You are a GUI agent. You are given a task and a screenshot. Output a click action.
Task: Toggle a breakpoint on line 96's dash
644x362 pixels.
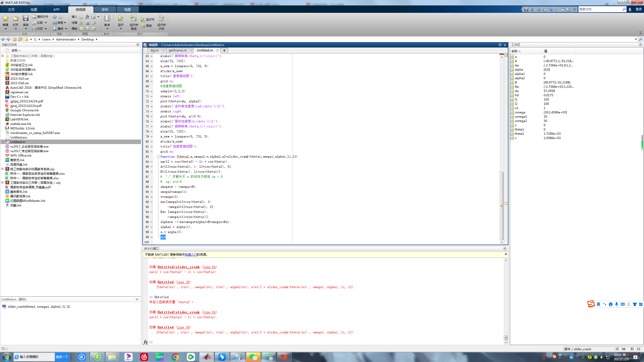point(152,222)
